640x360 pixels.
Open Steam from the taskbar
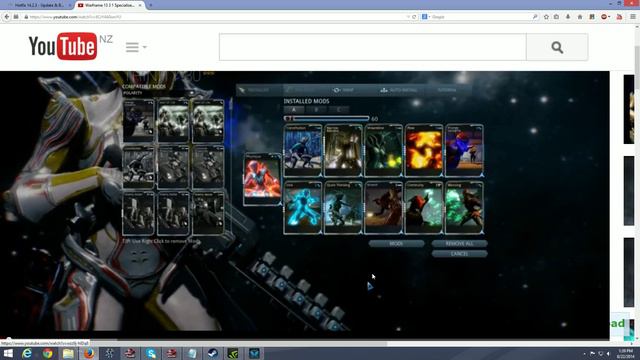212,353
